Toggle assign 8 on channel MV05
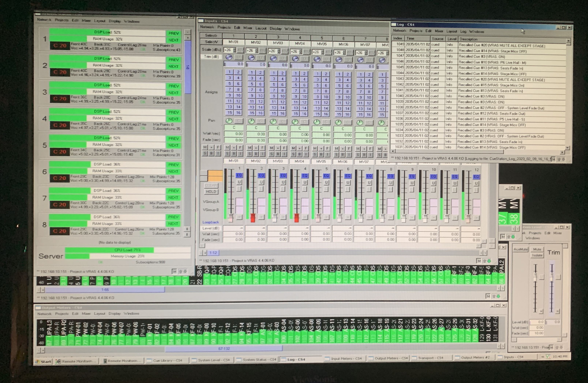Viewport: 588px width, 383px height. tap(326, 91)
